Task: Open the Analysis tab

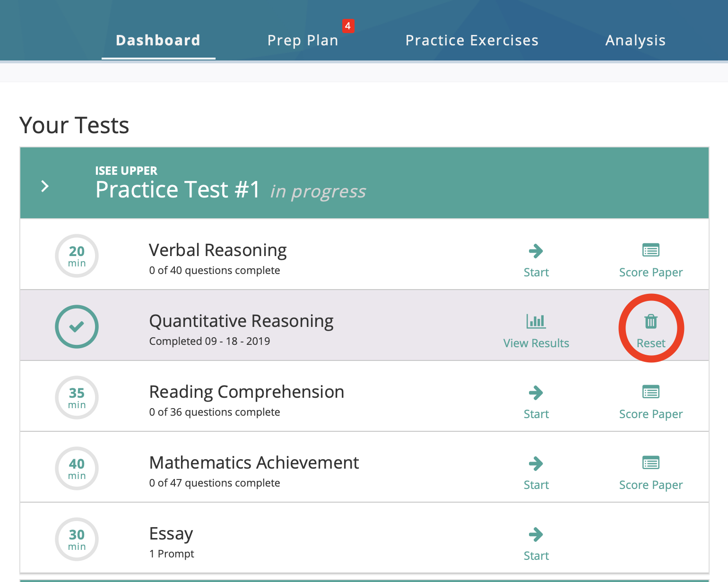Action: [x=635, y=41]
